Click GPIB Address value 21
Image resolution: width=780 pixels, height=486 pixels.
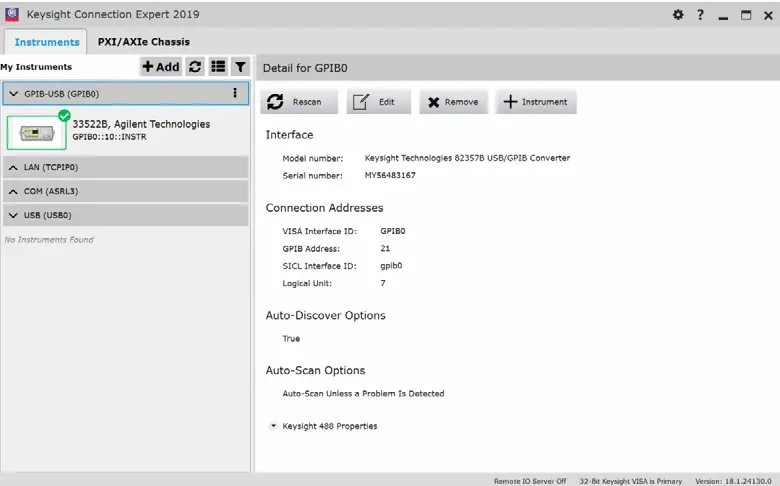pyautogui.click(x=385, y=248)
